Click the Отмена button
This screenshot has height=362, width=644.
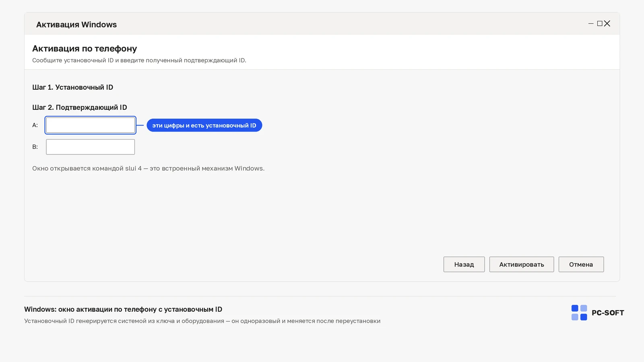[581, 264]
